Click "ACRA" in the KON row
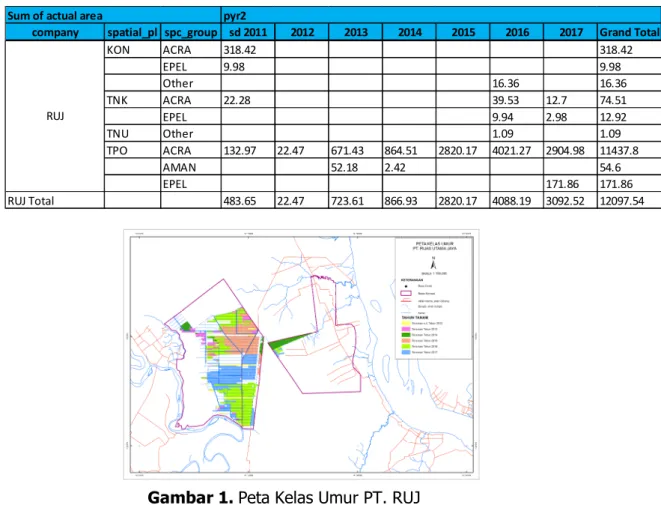 tap(191, 50)
